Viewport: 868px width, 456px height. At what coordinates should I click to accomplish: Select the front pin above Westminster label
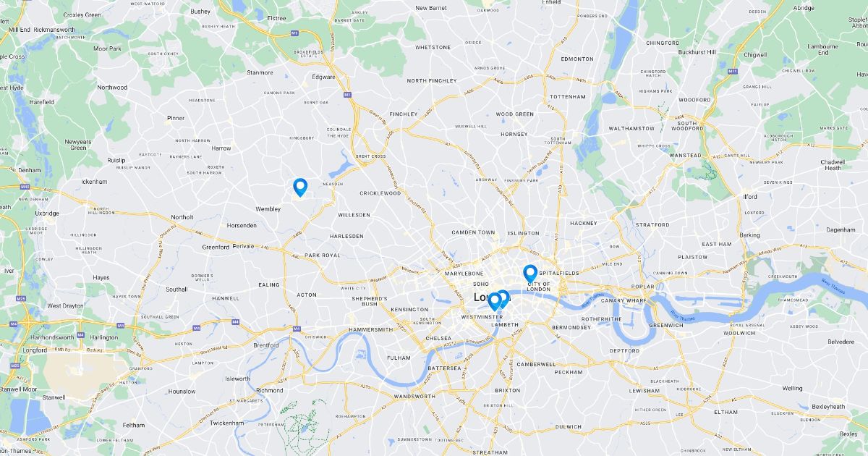[x=495, y=301]
